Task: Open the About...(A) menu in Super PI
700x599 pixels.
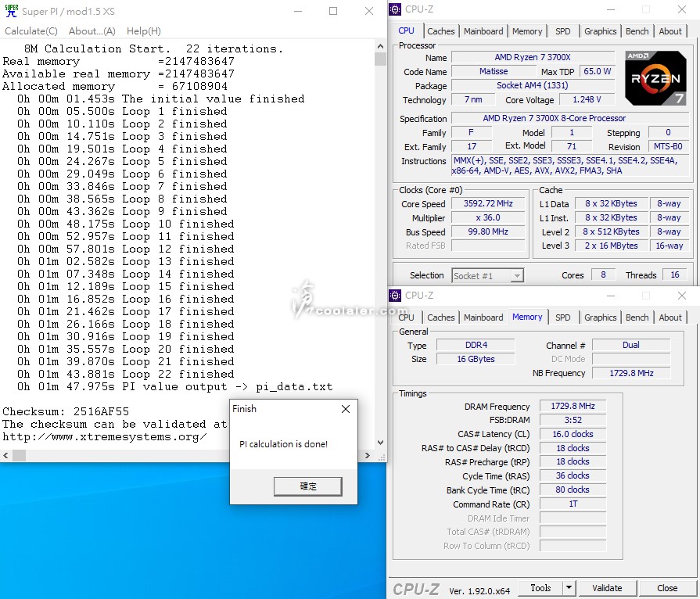Action: 92,31
